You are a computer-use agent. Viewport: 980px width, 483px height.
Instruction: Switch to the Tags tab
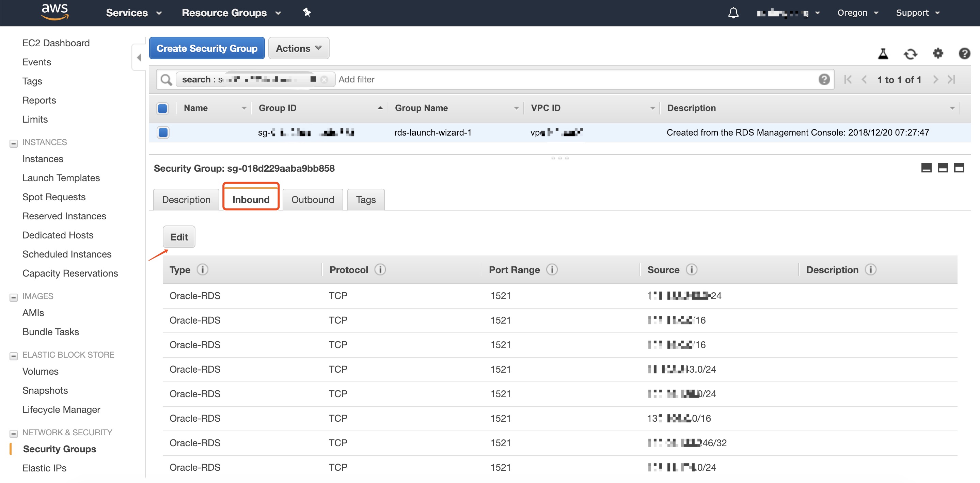click(366, 200)
